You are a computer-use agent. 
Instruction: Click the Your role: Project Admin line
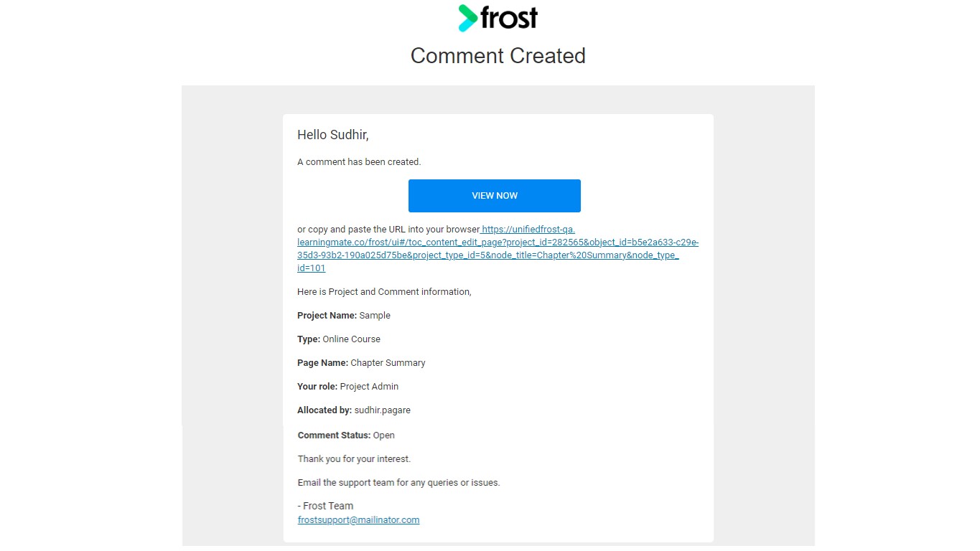(x=347, y=387)
